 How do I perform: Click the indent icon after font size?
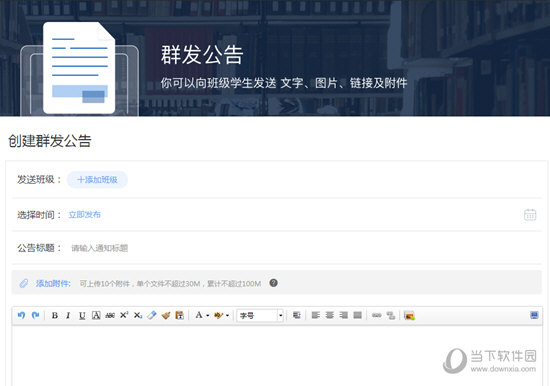point(296,315)
